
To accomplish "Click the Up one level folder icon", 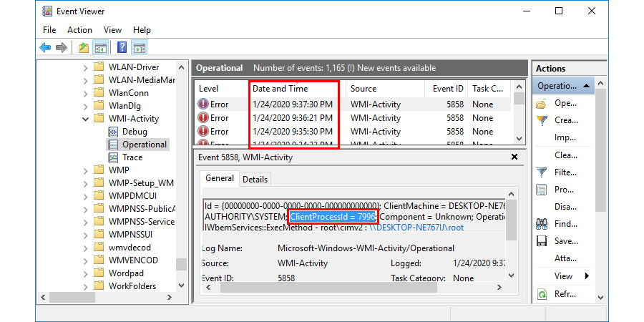I will [x=84, y=48].
